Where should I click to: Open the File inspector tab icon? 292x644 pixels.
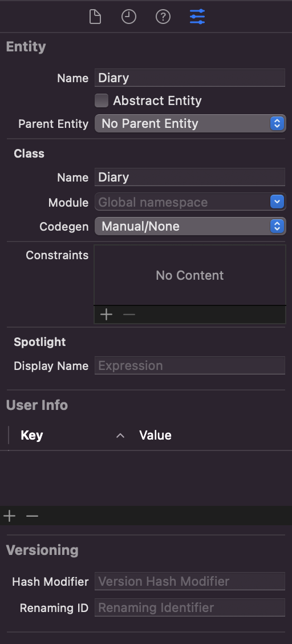tap(95, 17)
